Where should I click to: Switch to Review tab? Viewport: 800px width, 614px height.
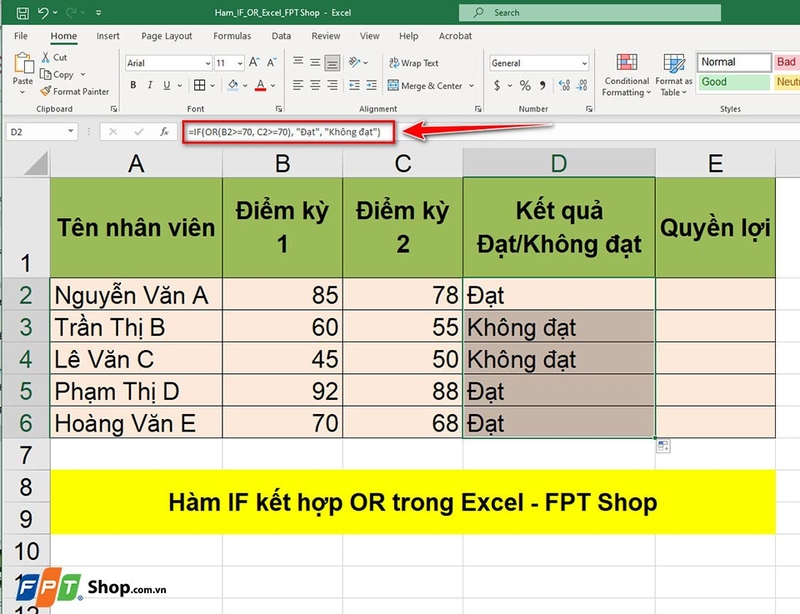[326, 36]
